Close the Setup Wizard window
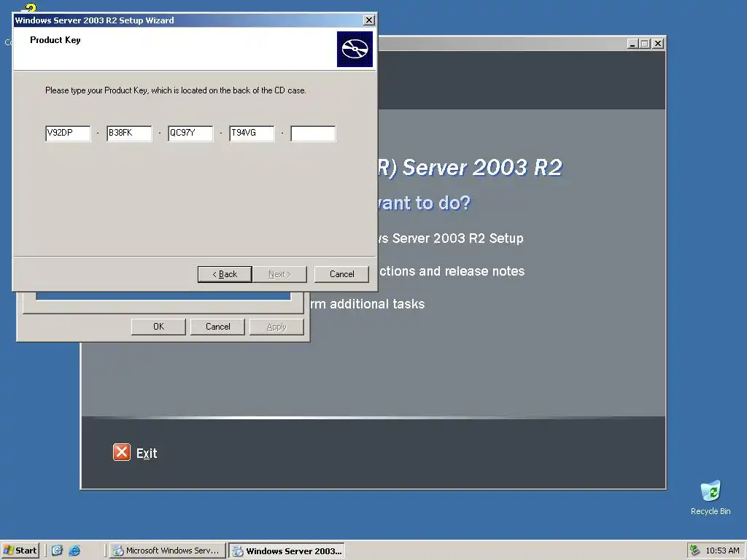This screenshot has width=747, height=560. click(x=368, y=20)
